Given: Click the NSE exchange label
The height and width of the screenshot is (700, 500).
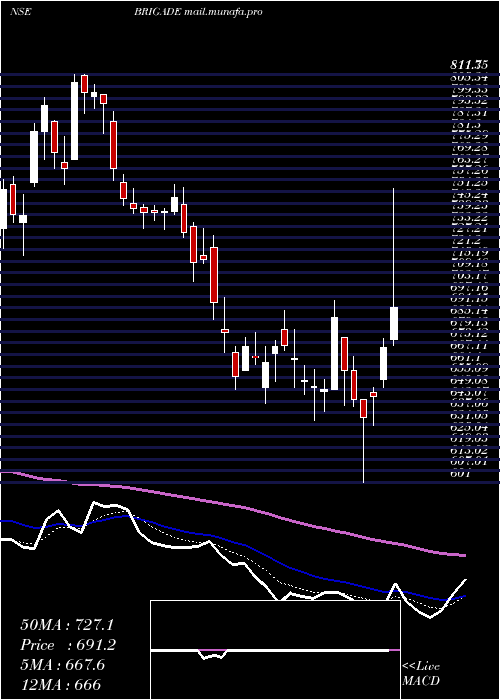Looking at the screenshot, I should [x=21, y=12].
